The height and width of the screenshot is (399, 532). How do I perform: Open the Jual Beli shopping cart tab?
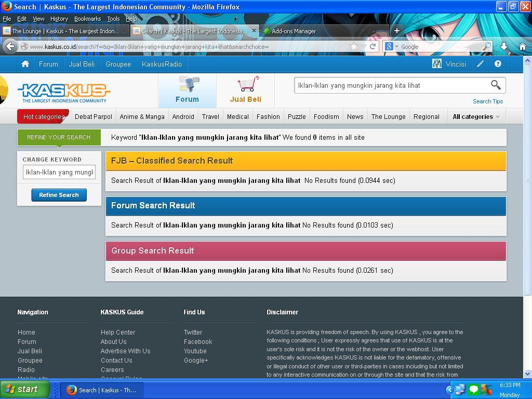pyautogui.click(x=246, y=90)
